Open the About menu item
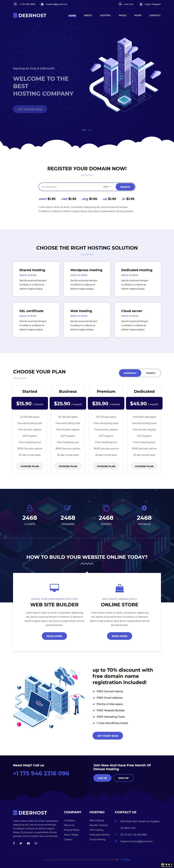Screen dimensions: 174x868 tap(88, 16)
